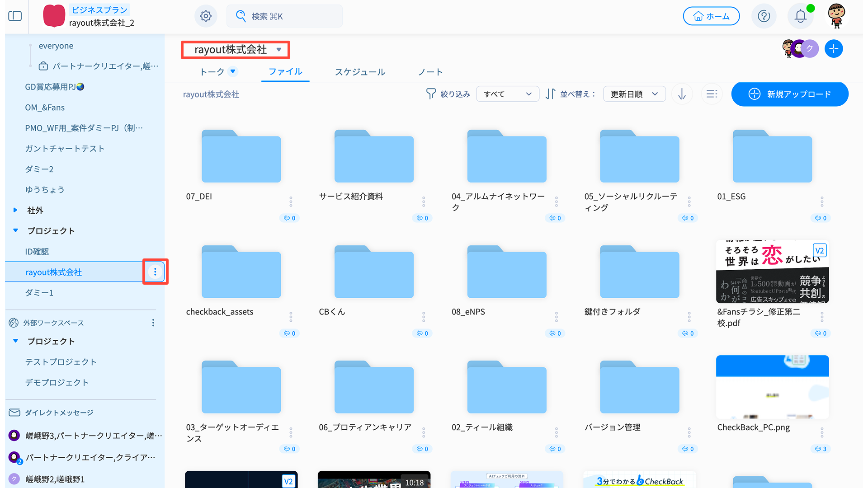This screenshot has width=868, height=488.
Task: Switch to list view icon
Action: (x=712, y=94)
